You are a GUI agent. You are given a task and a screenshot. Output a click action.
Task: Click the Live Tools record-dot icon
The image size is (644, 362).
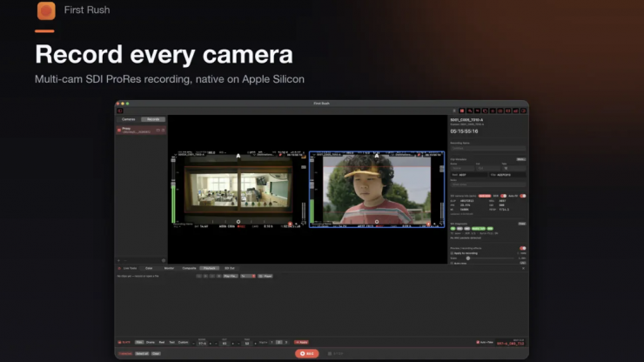pos(119,268)
